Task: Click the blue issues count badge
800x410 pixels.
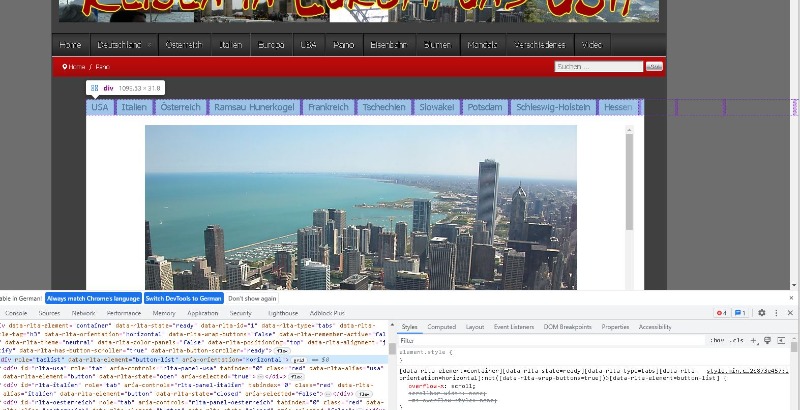Action: tap(740, 313)
